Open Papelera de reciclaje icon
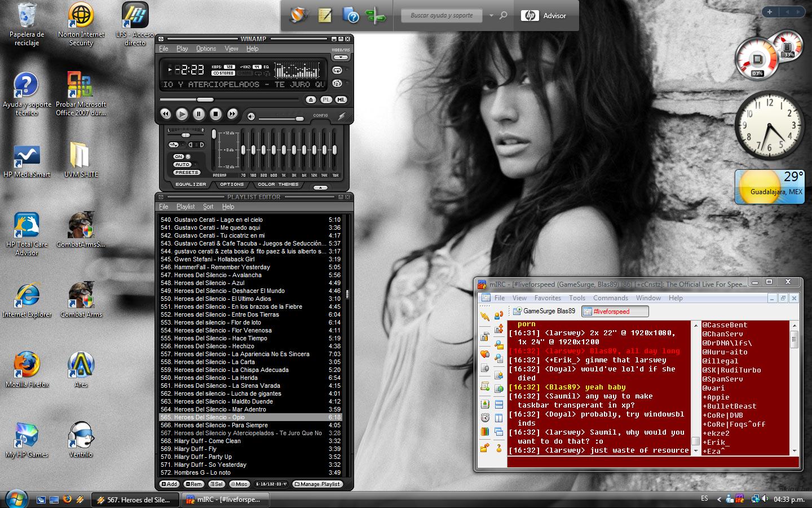 (x=27, y=24)
